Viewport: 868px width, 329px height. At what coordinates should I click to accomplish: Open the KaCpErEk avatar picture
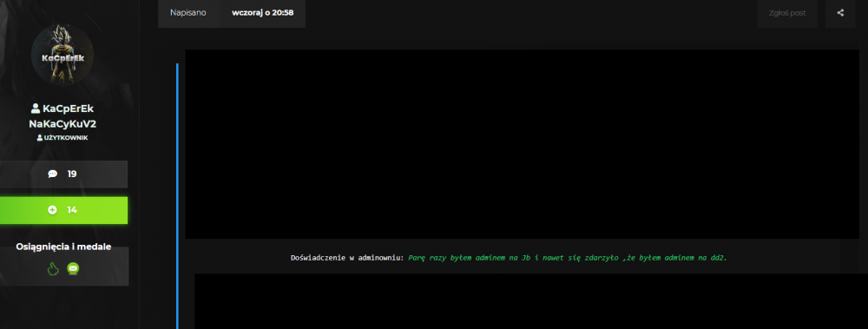(x=62, y=56)
